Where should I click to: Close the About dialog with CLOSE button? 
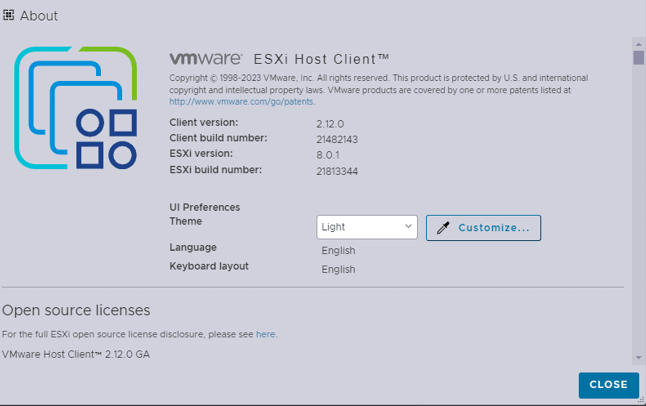(609, 385)
